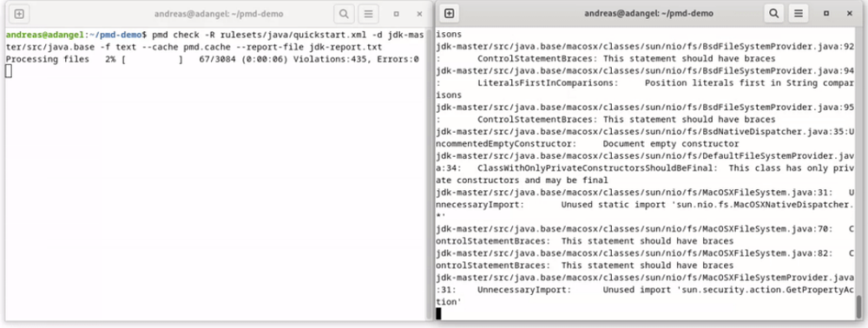The height and width of the screenshot is (328, 868).
Task: Click ClassWithOnlyPrivateConstructorsShouldBeFinal rule text
Action: tap(597, 168)
